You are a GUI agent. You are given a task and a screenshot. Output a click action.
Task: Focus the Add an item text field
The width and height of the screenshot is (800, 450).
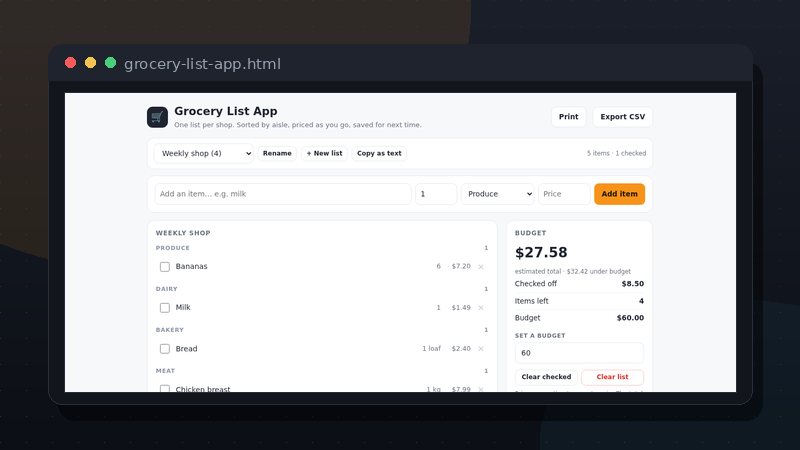283,194
